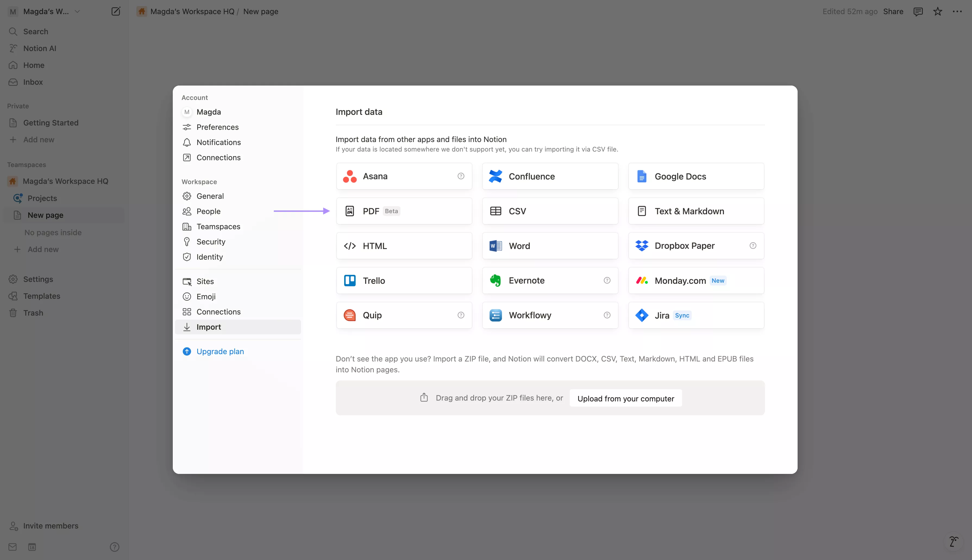Open the three-dot options menu
The width and height of the screenshot is (972, 560).
[958, 11]
